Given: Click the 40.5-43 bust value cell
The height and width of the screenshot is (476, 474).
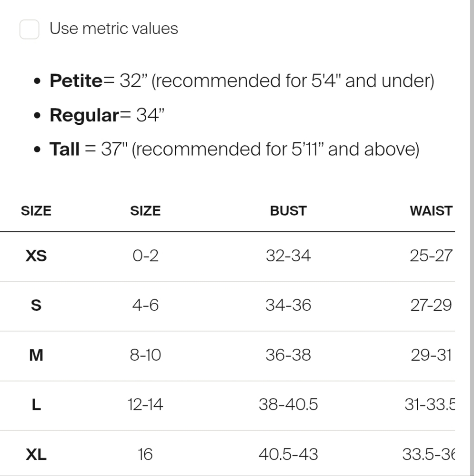Looking at the screenshot, I should pos(288,455).
